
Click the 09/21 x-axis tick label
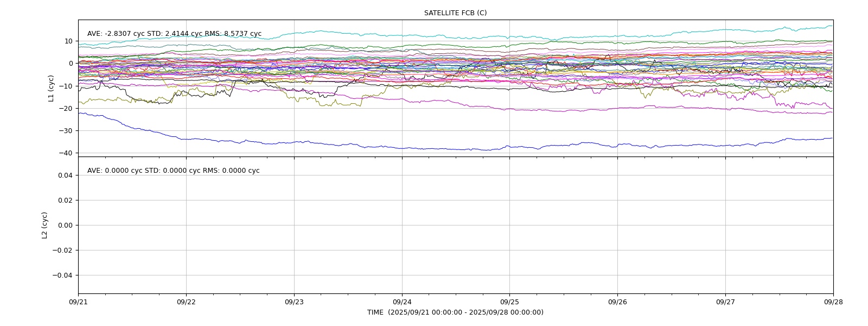tap(78, 302)
